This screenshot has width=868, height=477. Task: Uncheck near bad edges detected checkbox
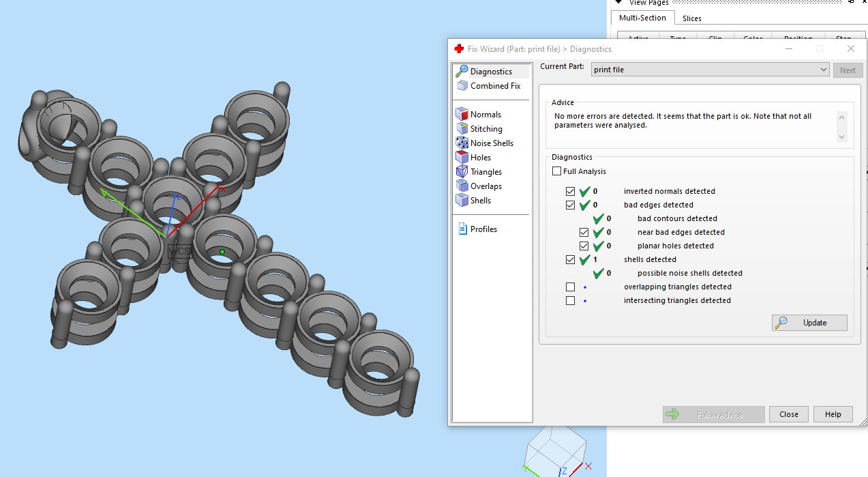(584, 232)
